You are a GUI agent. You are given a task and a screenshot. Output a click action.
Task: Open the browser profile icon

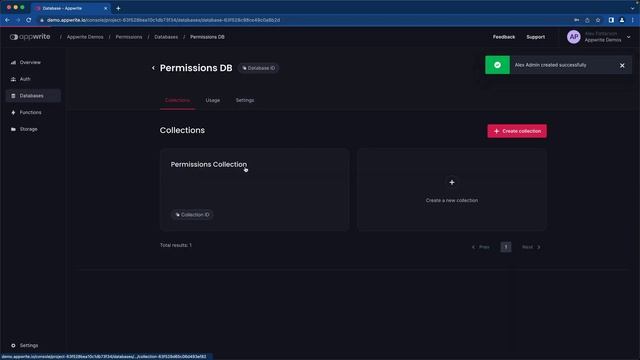[x=622, y=20]
